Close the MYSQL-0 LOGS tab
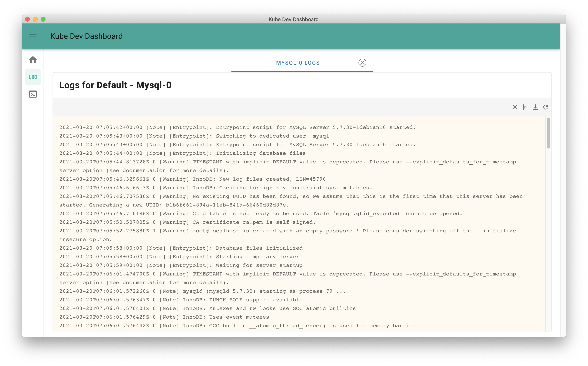The width and height of the screenshot is (588, 366). [362, 63]
